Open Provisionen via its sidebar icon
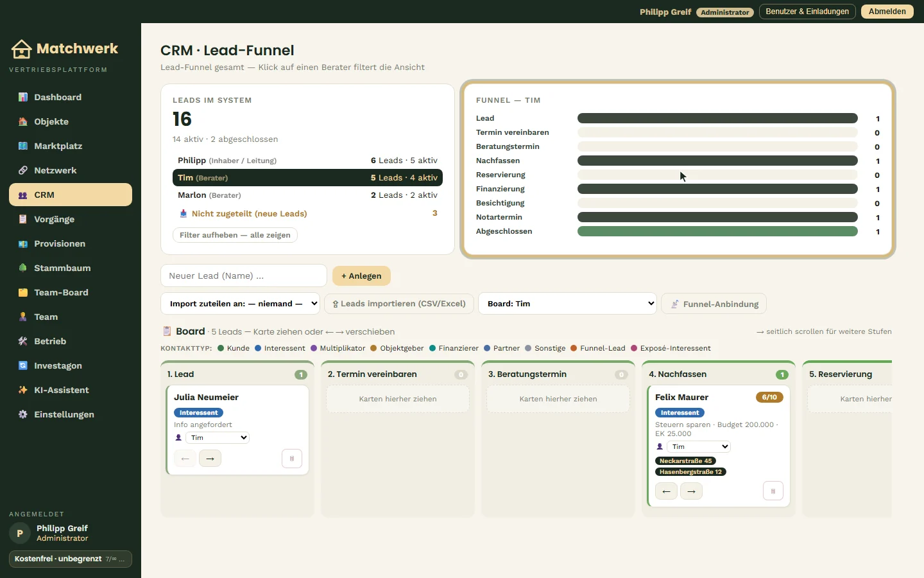Screen dimensions: 924x578 23,243
